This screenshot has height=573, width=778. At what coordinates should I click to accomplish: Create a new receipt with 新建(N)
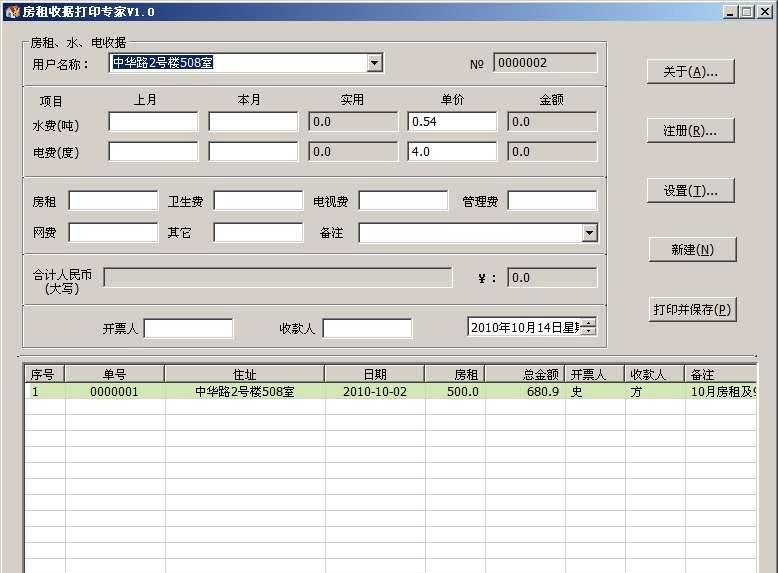[691, 249]
